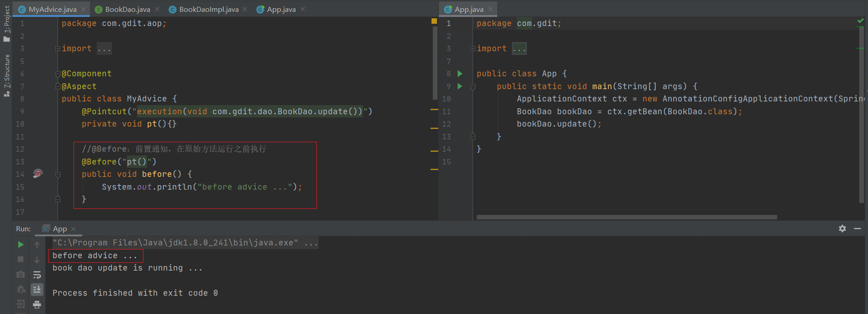This screenshot has height=314, width=868.
Task: Expand folded imports in MyAdvice.java
Action: tap(58, 48)
